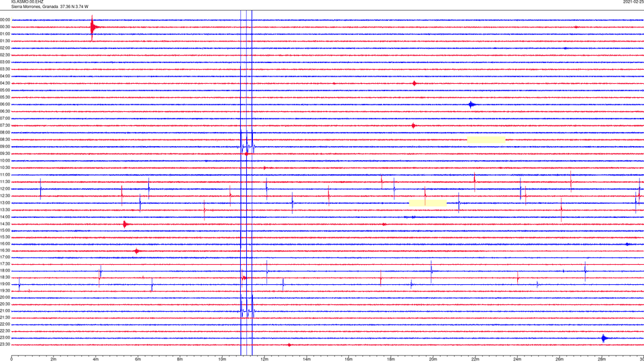
Task: Click the yellow highlighted gap on 13:00 trace
Action: [x=427, y=202]
